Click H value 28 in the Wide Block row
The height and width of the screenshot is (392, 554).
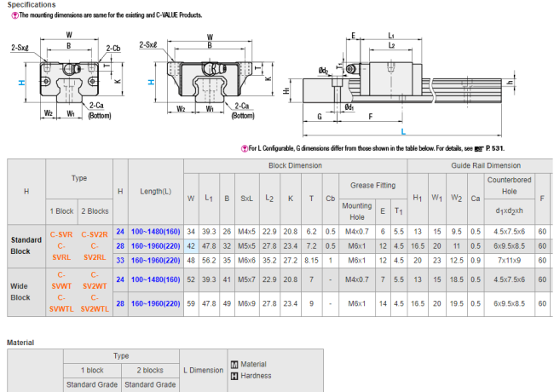pyautogui.click(x=120, y=304)
